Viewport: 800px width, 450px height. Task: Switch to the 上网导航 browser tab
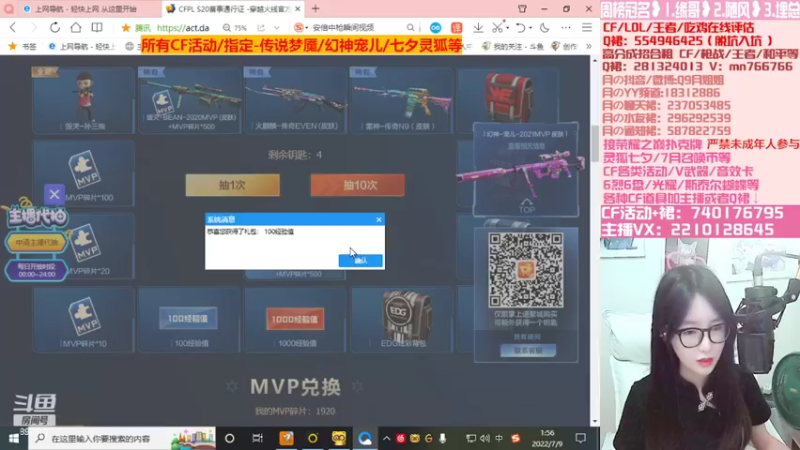pyautogui.click(x=85, y=9)
